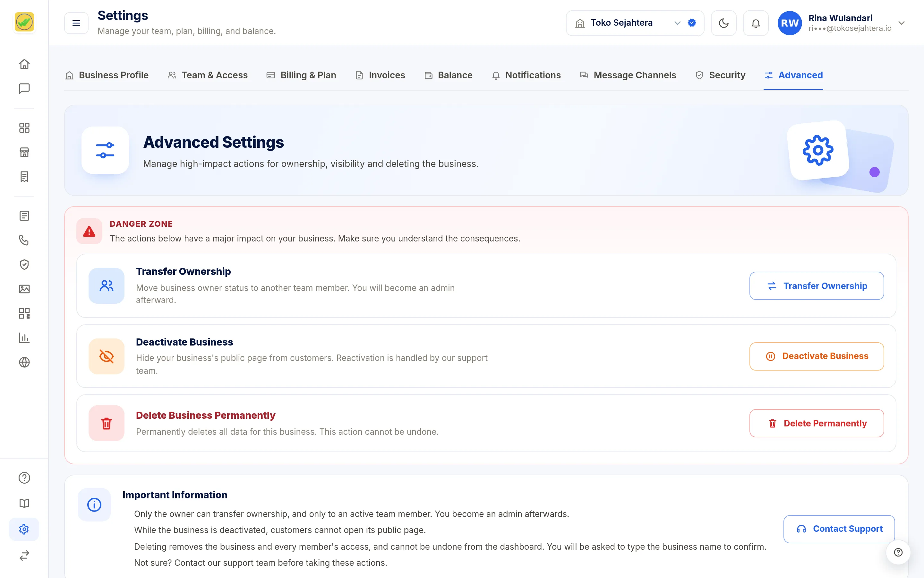Click the Delete Permanently button

(816, 423)
